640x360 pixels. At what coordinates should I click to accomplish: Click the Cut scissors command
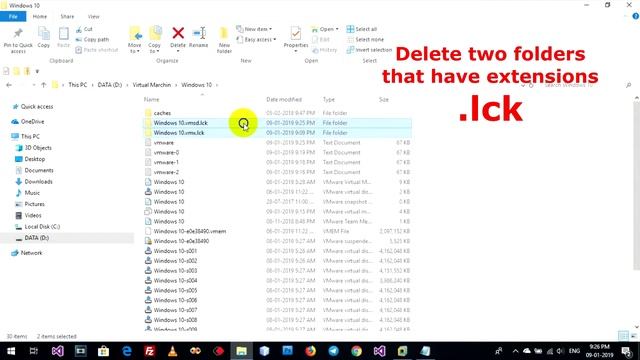[84, 29]
